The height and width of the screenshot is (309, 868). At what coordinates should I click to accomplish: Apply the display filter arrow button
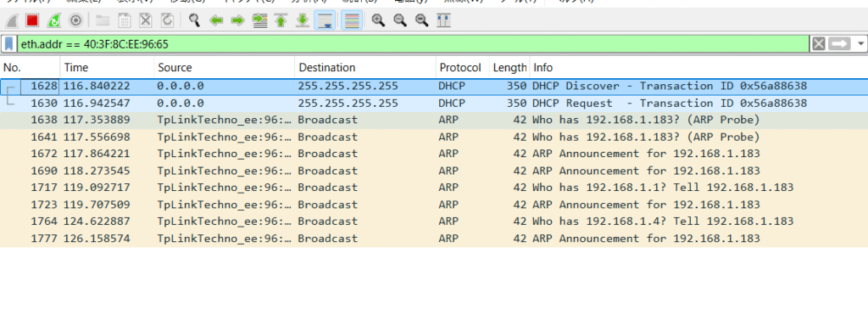click(840, 44)
